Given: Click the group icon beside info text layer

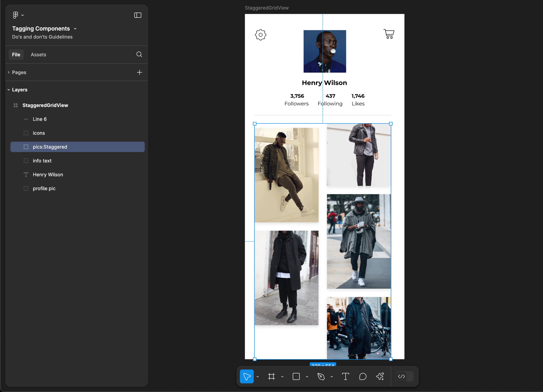Looking at the screenshot, I should click(26, 161).
